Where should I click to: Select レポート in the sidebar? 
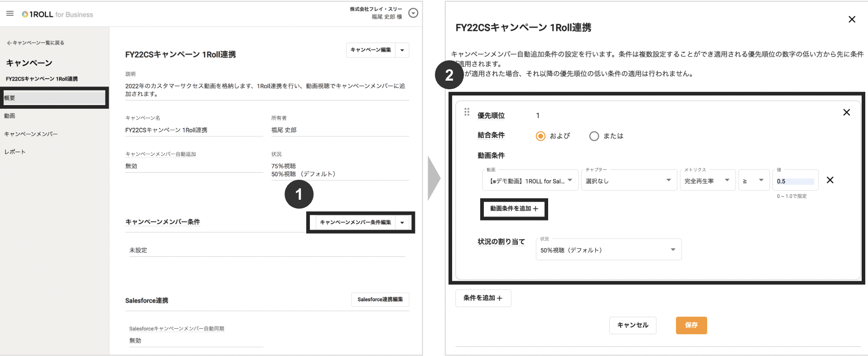click(x=15, y=152)
